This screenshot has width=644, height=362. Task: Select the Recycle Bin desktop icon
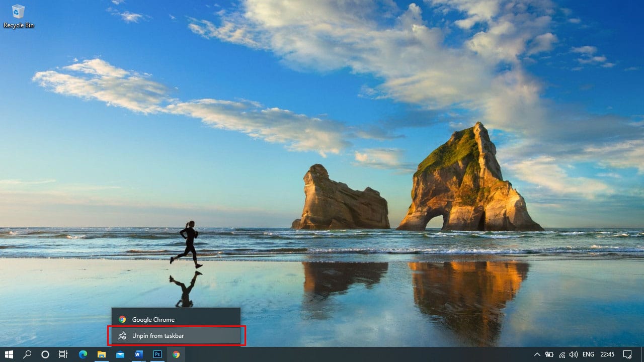tap(19, 16)
